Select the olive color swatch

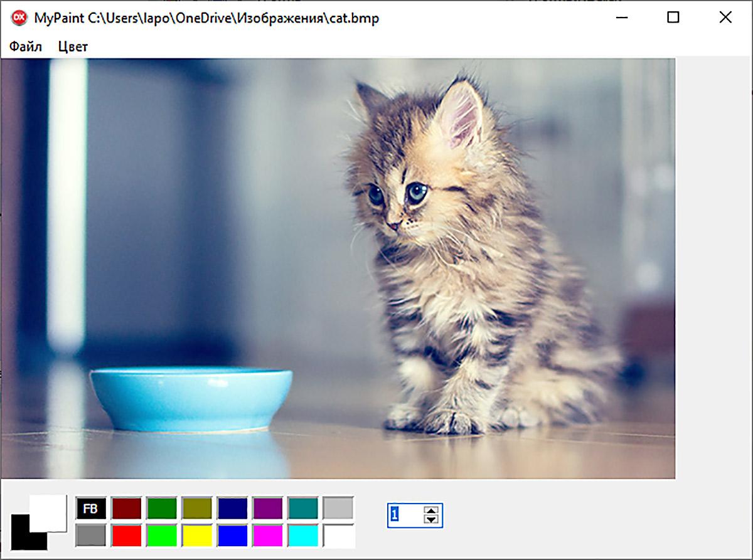coord(197,509)
